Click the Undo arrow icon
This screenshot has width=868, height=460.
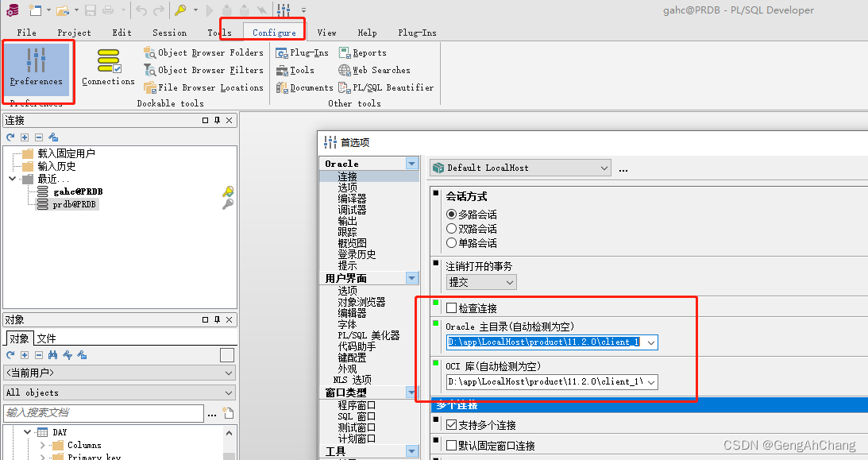[141, 10]
